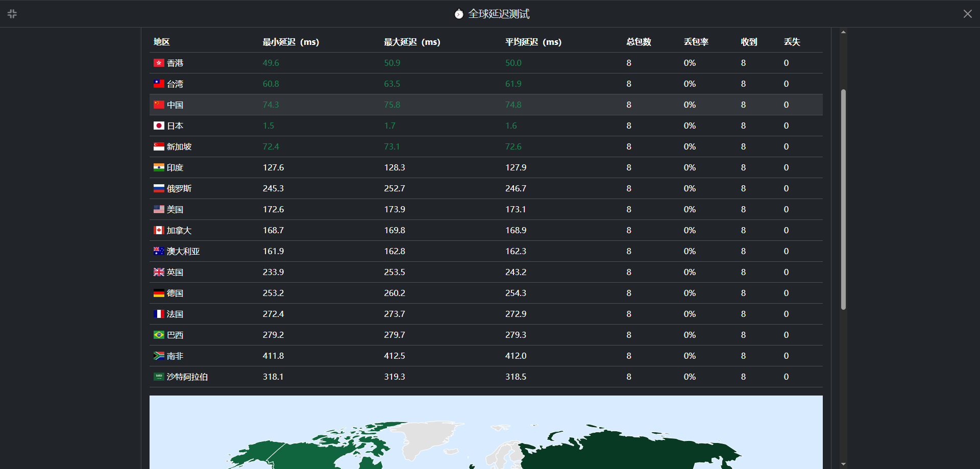The image size is (980, 469).
Task: Click the Brazil flag icon
Action: pyautogui.click(x=159, y=335)
